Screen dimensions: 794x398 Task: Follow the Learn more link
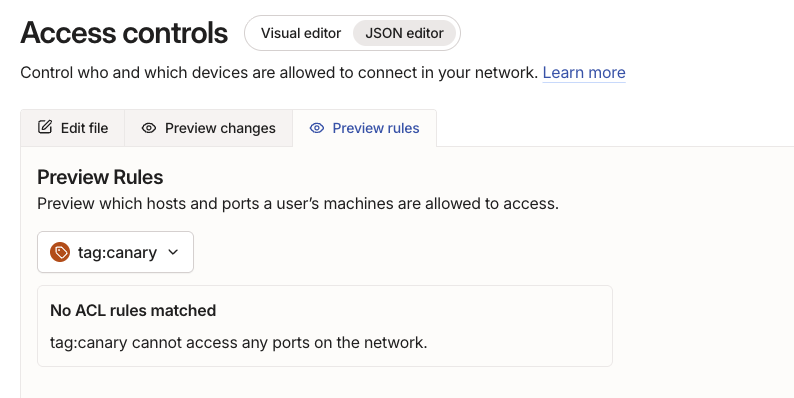click(584, 73)
